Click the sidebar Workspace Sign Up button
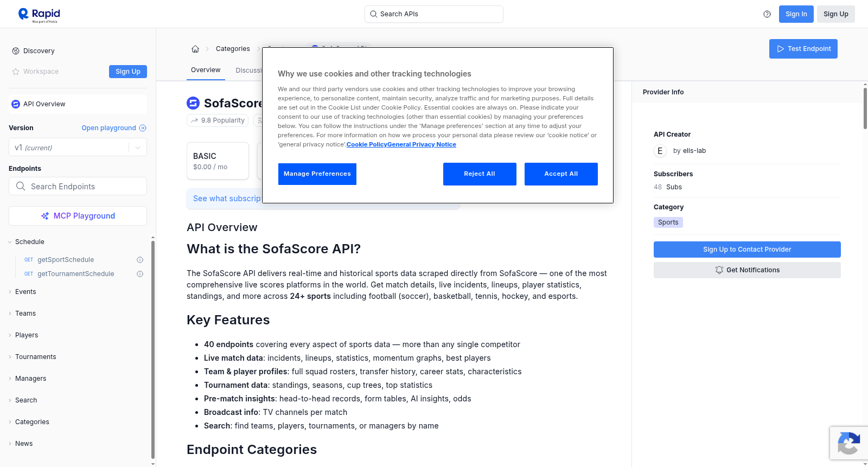Screen dimensions: 868x467 tap(128, 72)
